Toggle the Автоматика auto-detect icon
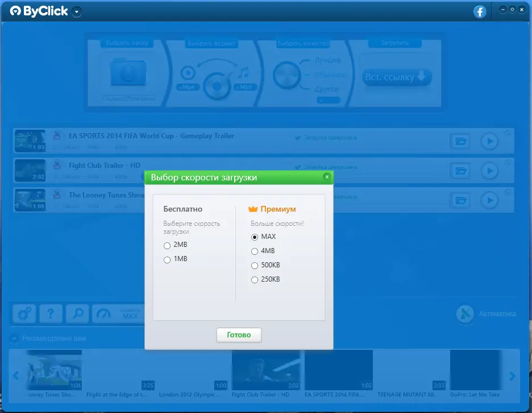 [465, 313]
